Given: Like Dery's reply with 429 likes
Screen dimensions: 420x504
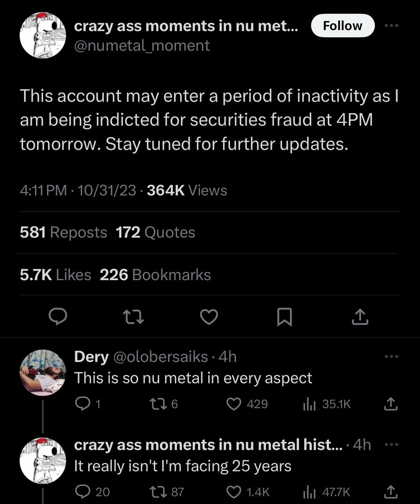Looking at the screenshot, I should click(x=247, y=404).
